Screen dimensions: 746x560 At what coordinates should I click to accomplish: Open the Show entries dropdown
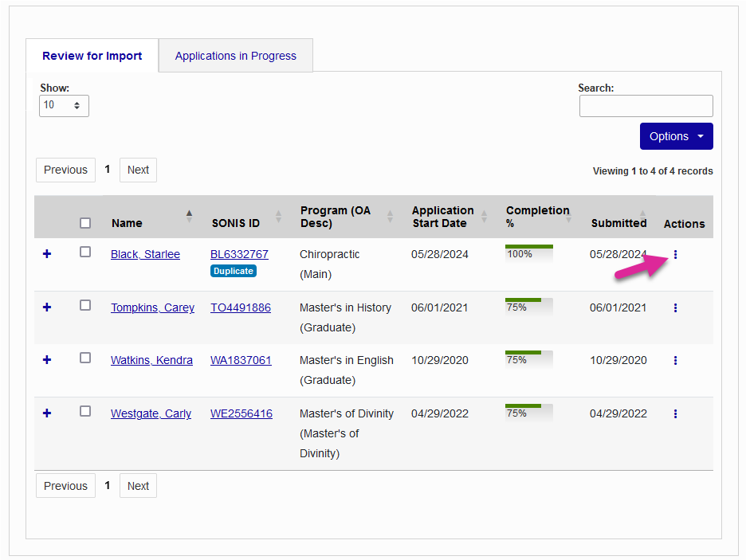pyautogui.click(x=64, y=105)
